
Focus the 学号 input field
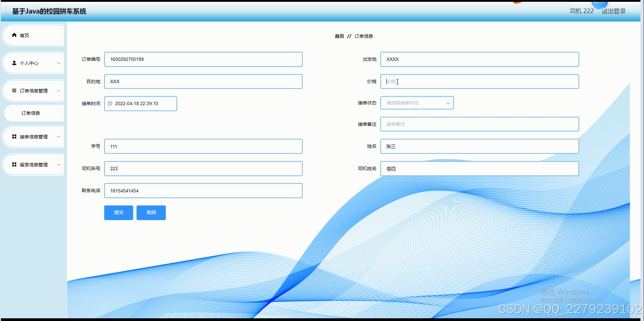203,146
